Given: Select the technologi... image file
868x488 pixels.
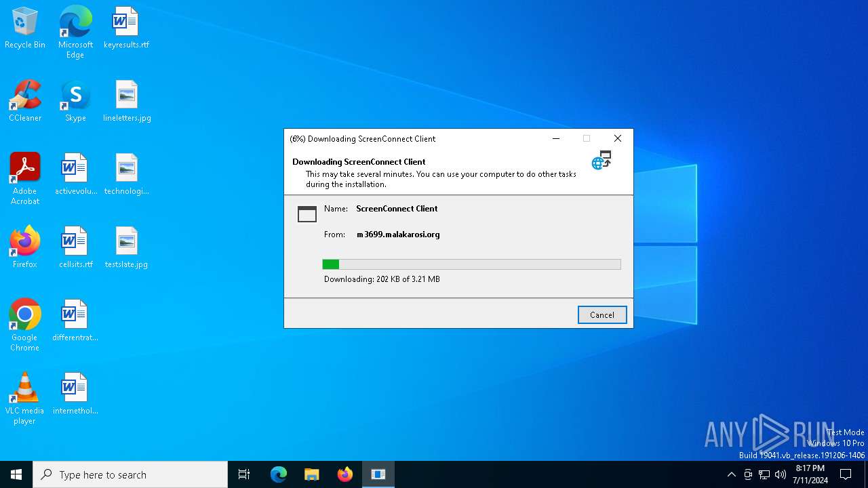Looking at the screenshot, I should coord(126,175).
